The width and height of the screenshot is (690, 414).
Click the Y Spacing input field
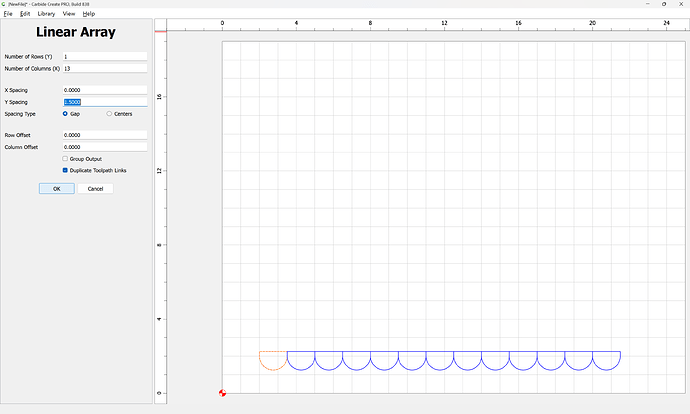pyautogui.click(x=104, y=102)
